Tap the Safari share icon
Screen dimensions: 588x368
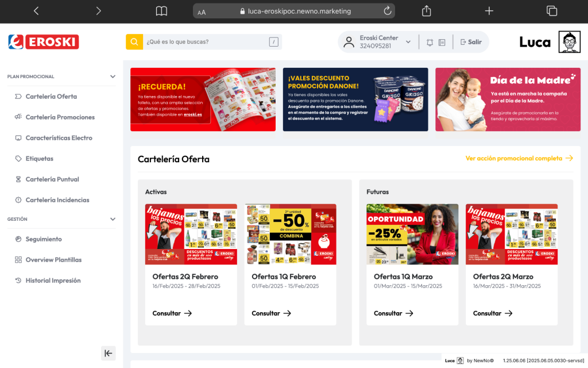pos(426,11)
